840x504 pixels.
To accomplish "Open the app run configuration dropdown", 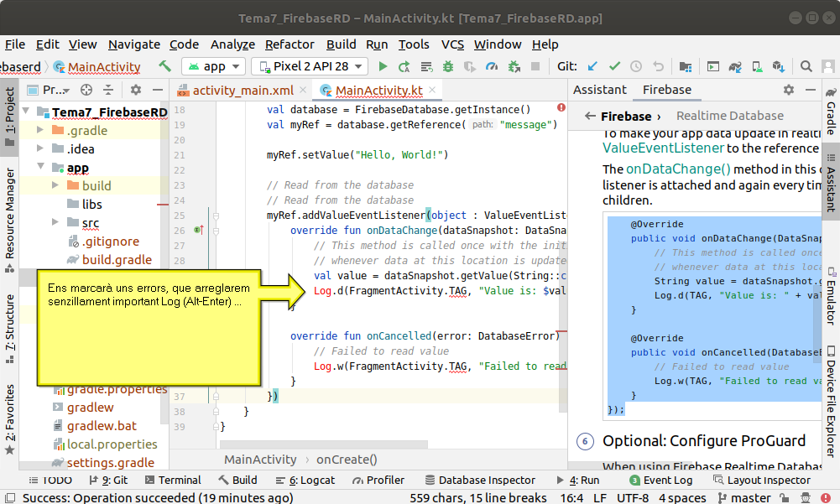I will point(214,66).
